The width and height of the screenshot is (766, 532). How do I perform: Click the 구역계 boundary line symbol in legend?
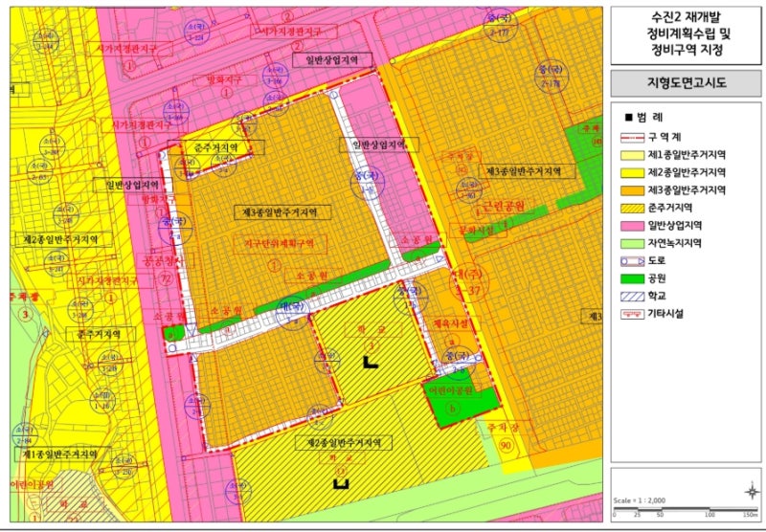[x=632, y=138]
